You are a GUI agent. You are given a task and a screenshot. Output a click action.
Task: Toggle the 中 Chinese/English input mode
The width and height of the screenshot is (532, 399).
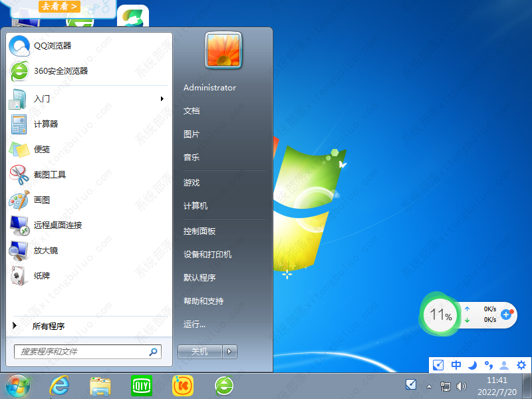click(x=456, y=365)
